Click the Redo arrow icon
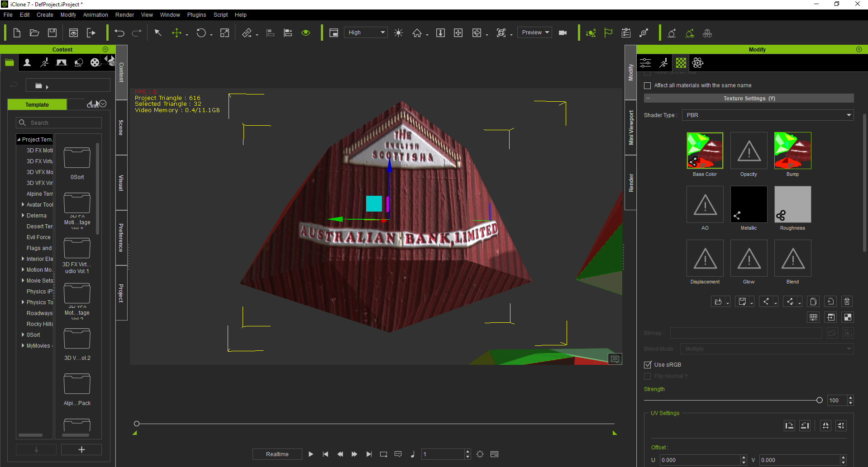Image resolution: width=868 pixels, height=467 pixels. point(137,33)
